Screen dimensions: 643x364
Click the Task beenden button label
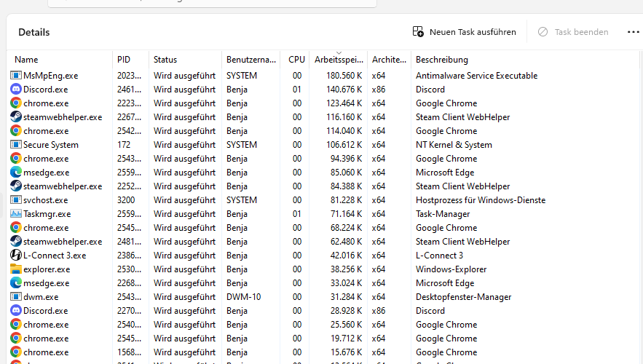[x=582, y=32]
